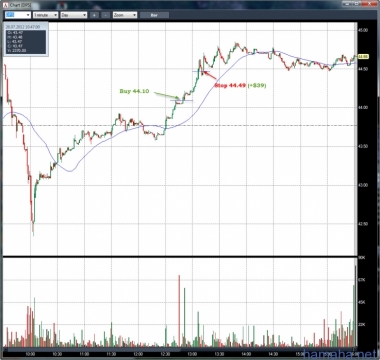
Task: Click the minus zoom-out button
Action: click(105, 15)
